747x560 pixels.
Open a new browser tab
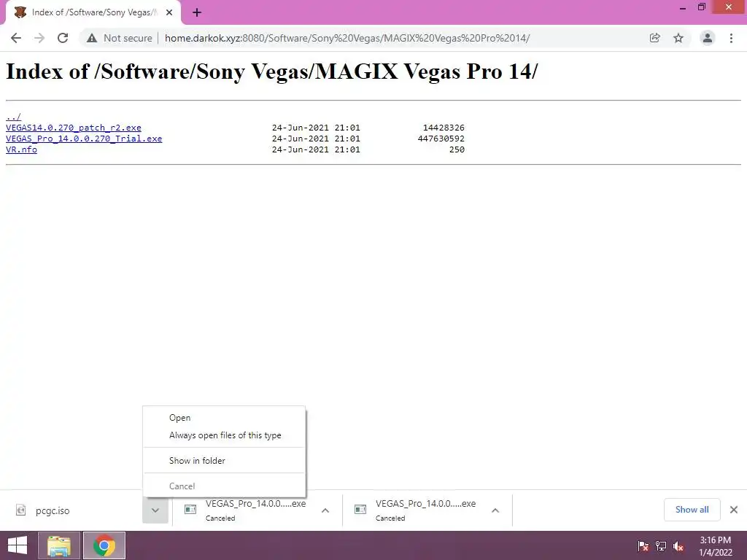(197, 13)
